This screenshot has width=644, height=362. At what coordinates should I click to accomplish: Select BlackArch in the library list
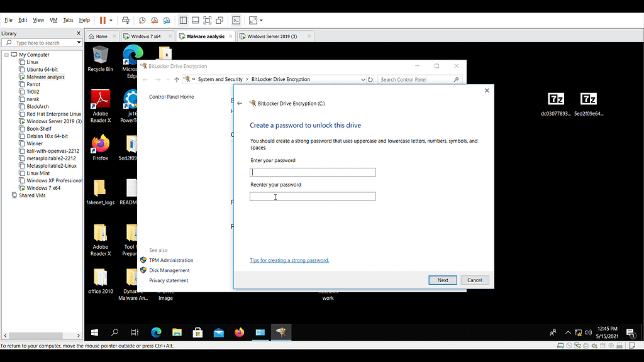(37, 107)
